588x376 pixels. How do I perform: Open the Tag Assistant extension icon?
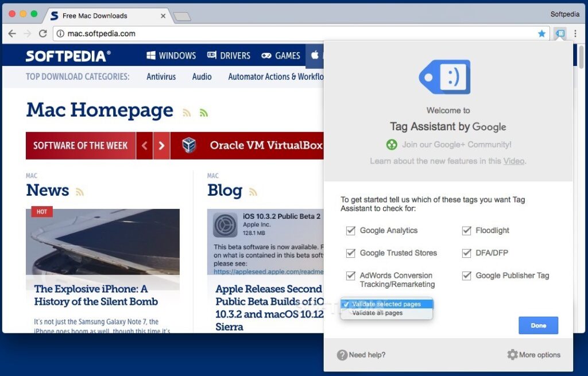(x=560, y=33)
